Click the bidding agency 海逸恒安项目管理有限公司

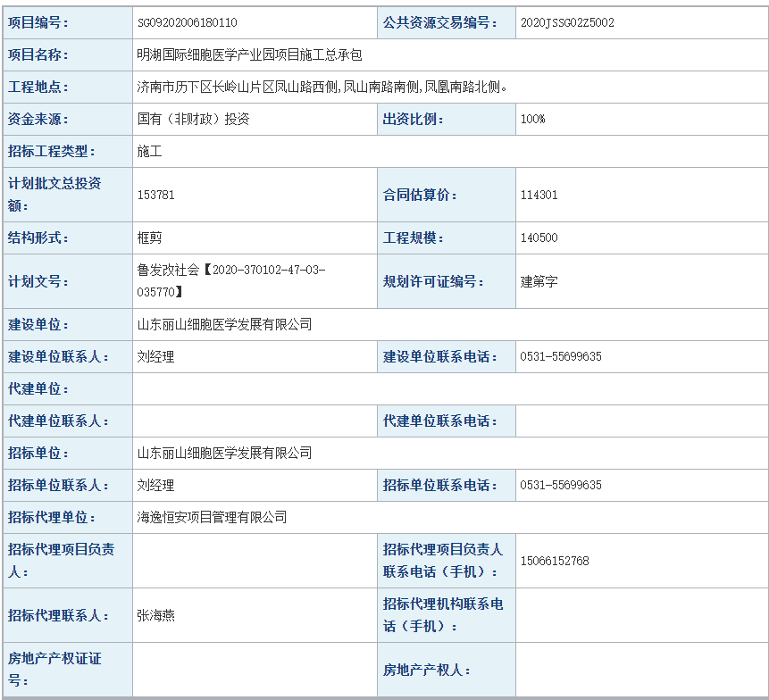[212, 517]
